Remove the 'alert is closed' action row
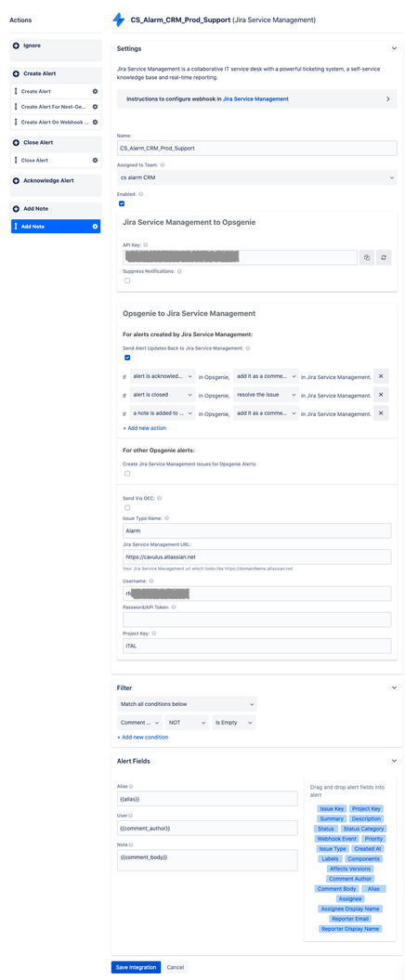The width and height of the screenshot is (405, 980). pyautogui.click(x=381, y=395)
